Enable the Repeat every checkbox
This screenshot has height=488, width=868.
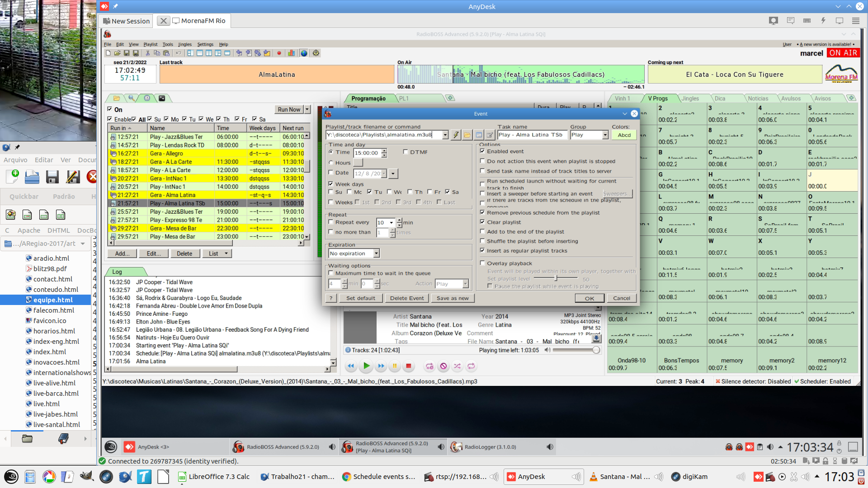pyautogui.click(x=331, y=222)
